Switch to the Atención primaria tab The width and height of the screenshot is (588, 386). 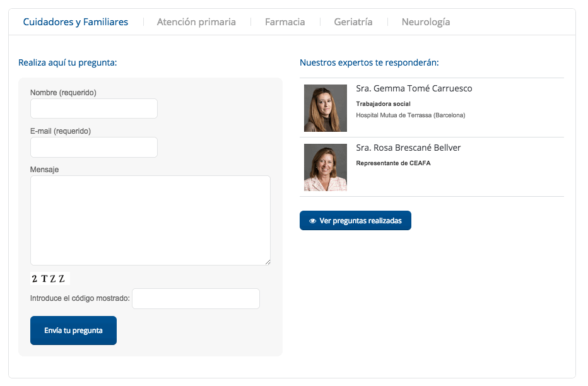[196, 22]
